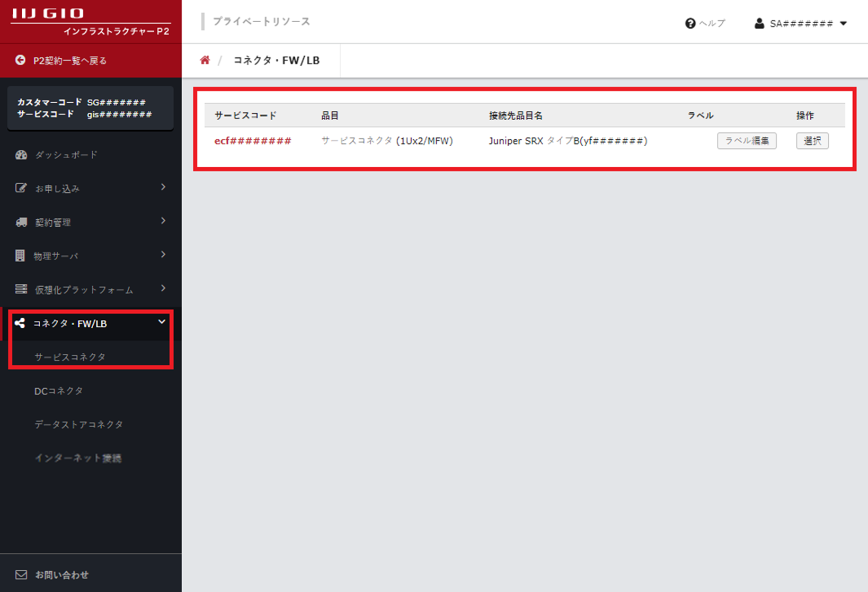This screenshot has width=868, height=592.
Task: Click the dashboard gauge icon
Action: click(21, 155)
